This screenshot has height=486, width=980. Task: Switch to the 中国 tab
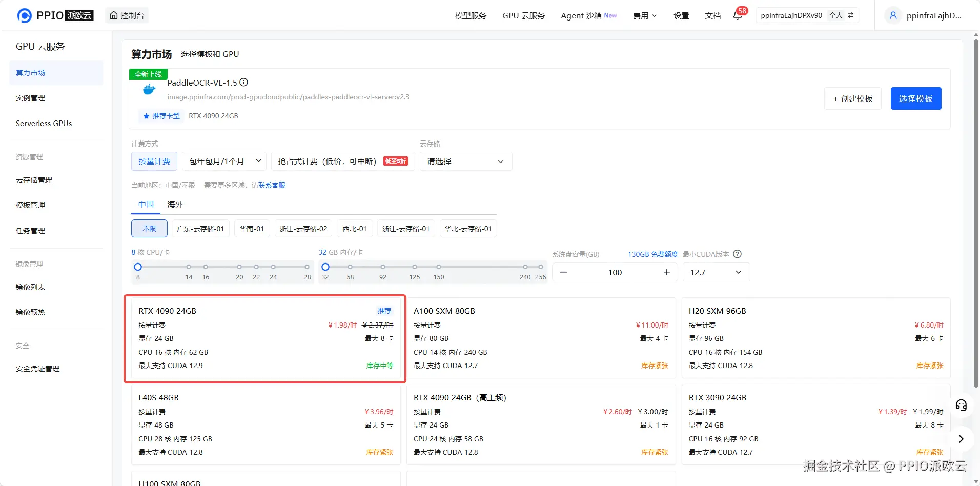(x=146, y=204)
